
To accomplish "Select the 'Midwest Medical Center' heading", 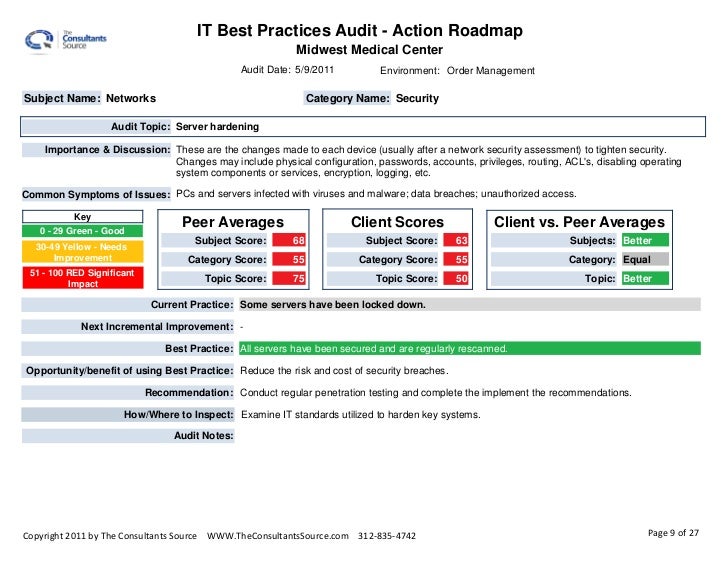I will (370, 50).
